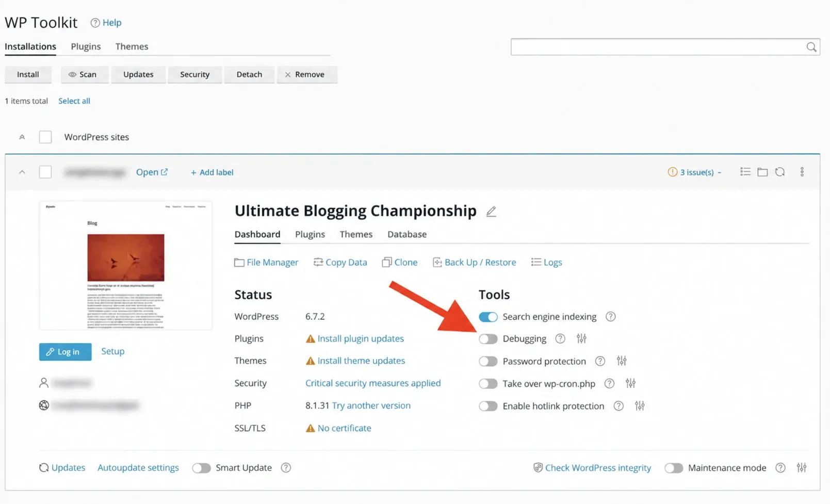The width and height of the screenshot is (830, 504).
Task: Open wp-cron.php settings sliders icon
Action: 630,383
